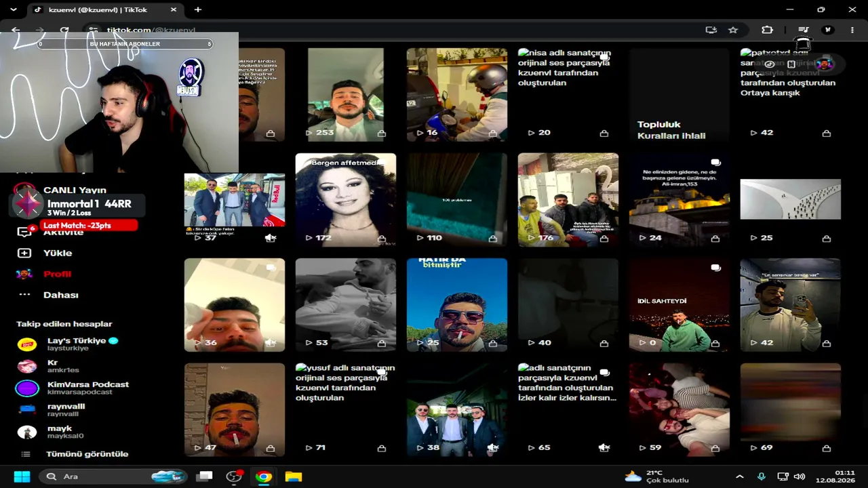Viewport: 868px width, 488px height.
Task: Open the three suited men video, 37 views
Action: [x=235, y=200]
